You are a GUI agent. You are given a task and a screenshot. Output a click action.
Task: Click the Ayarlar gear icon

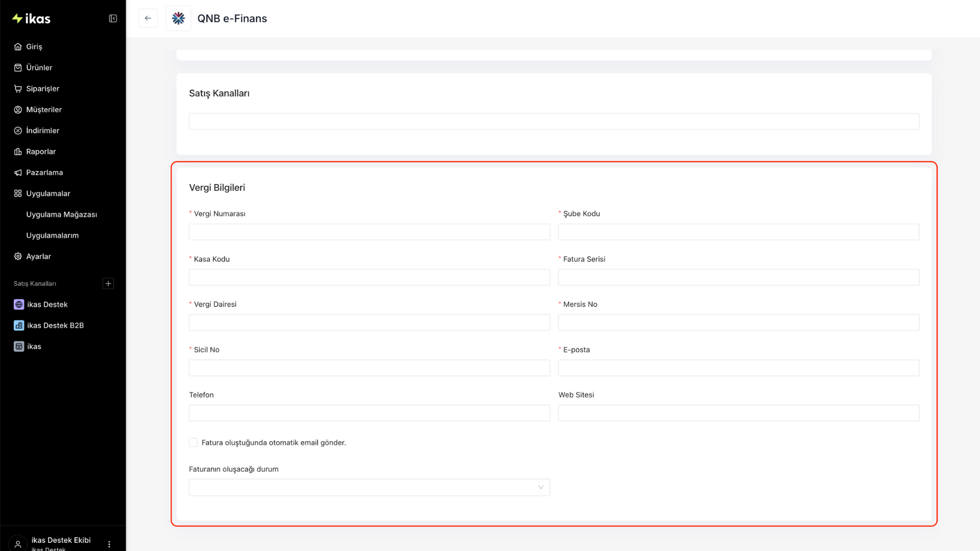[x=18, y=257]
